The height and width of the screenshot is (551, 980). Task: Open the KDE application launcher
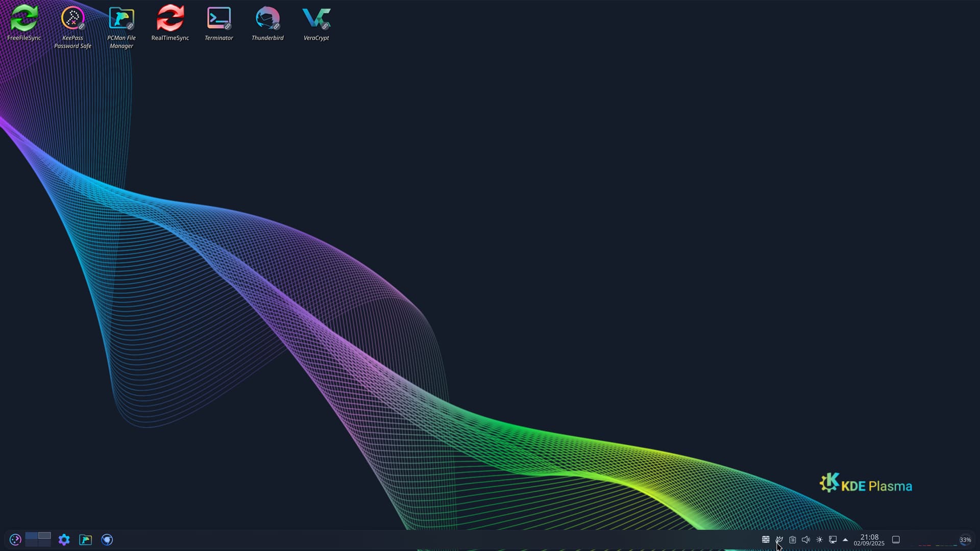click(x=15, y=540)
